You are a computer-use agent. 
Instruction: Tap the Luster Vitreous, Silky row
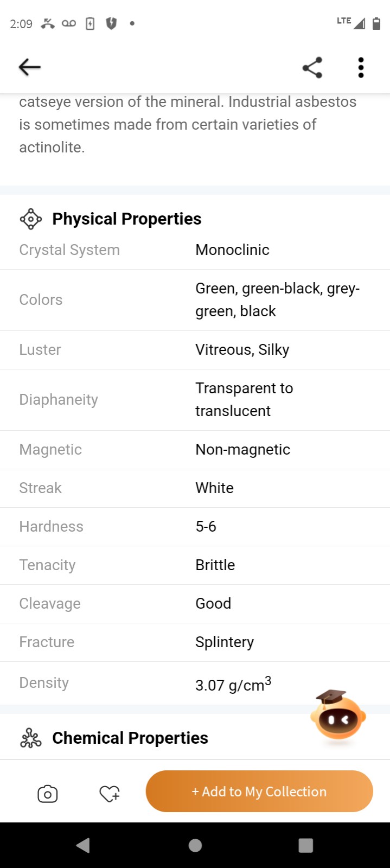pos(195,350)
